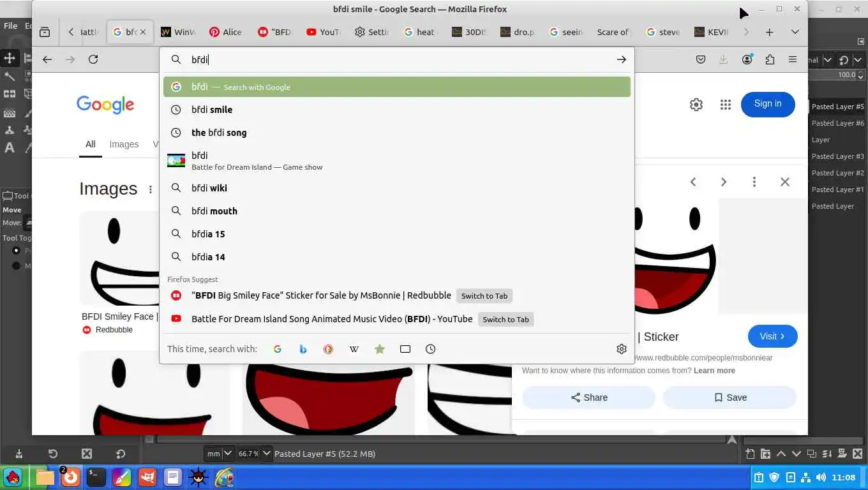
Task: Switch to the Pinterest Alice tab
Action: (x=226, y=32)
